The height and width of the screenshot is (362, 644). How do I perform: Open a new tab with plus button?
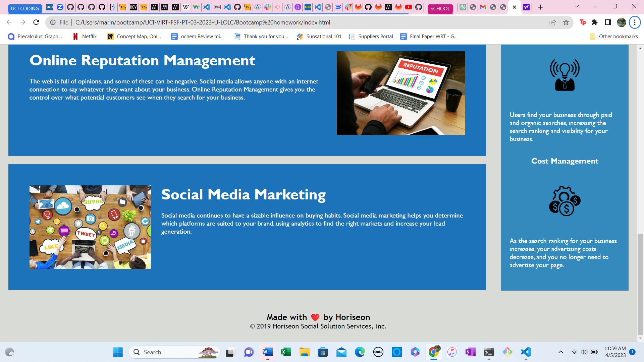[540, 7]
